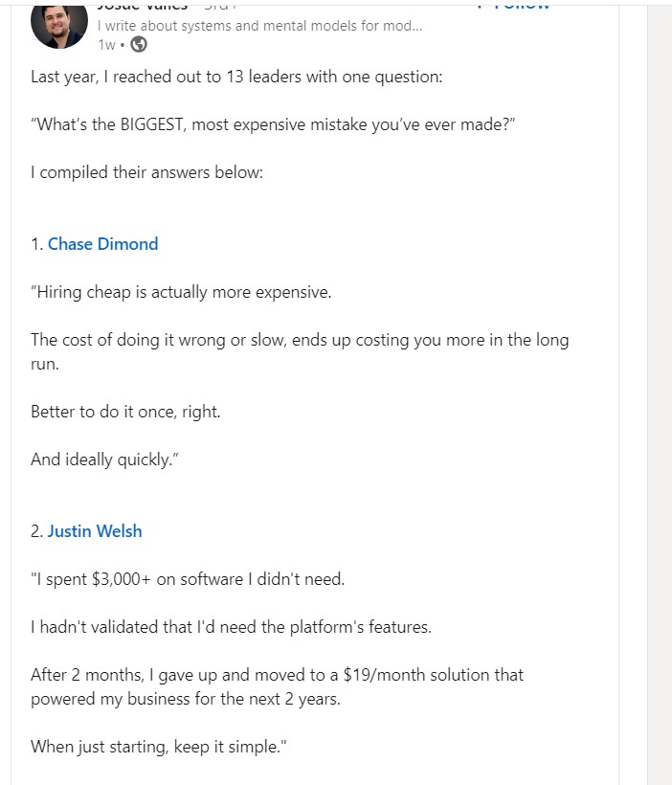The height and width of the screenshot is (785, 672).
Task: Click the quote 'Hiring cheap is actually more expensive'
Action: [182, 291]
